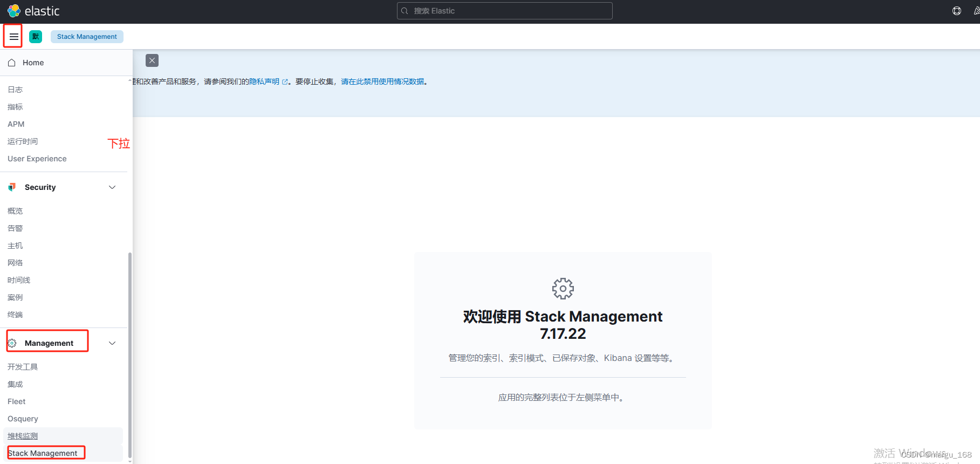The width and height of the screenshot is (980, 464).
Task: Open Fleet under Management
Action: (17, 401)
